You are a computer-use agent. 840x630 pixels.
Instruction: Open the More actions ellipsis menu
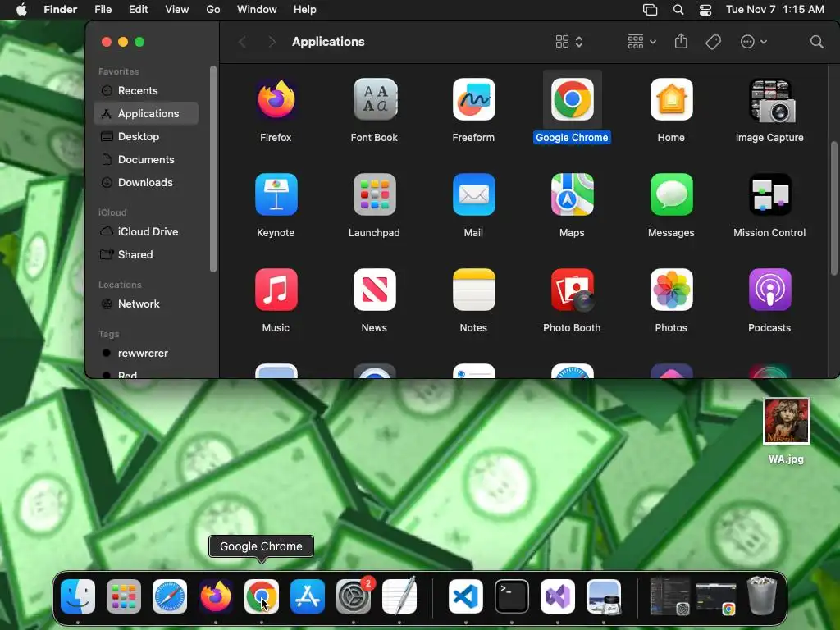coord(753,42)
